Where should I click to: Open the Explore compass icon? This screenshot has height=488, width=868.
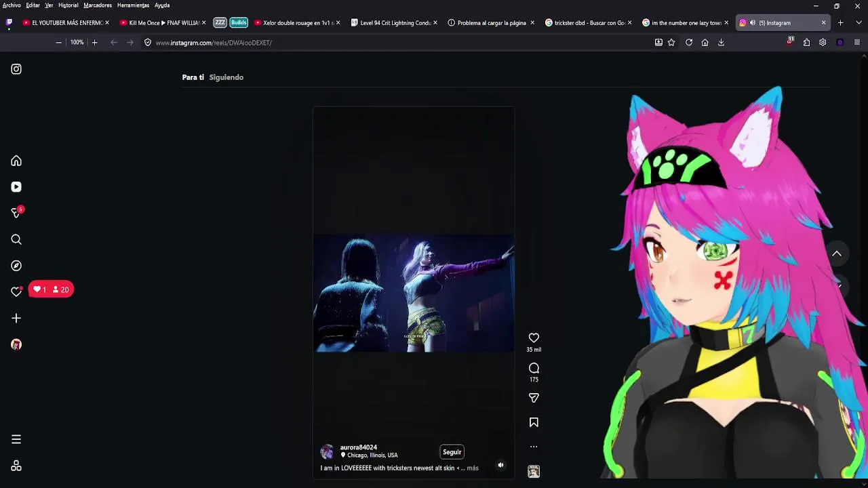tap(16, 266)
